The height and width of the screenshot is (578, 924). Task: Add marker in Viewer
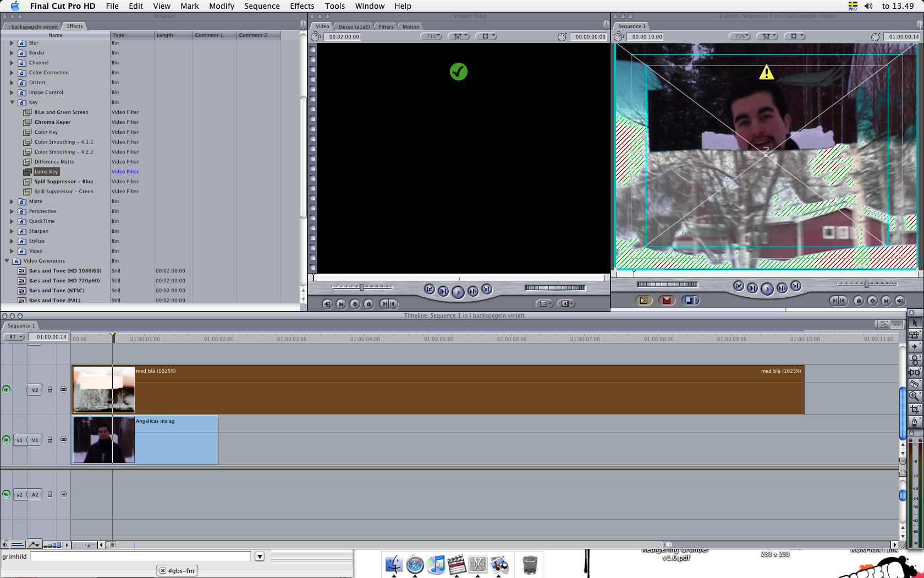(x=369, y=304)
